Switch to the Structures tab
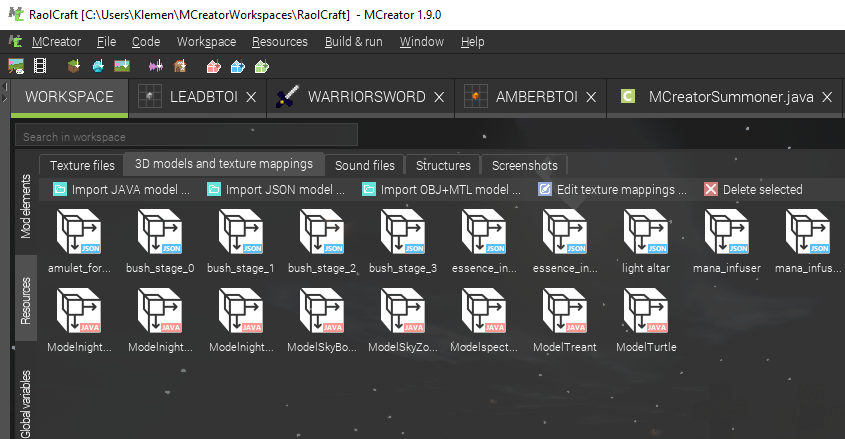This screenshot has height=439, width=845. 443,165
